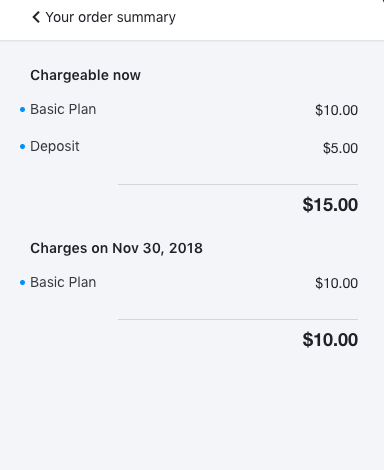Click the back chevron icon
Image resolution: width=384 pixels, height=470 pixels.
click(36, 17)
